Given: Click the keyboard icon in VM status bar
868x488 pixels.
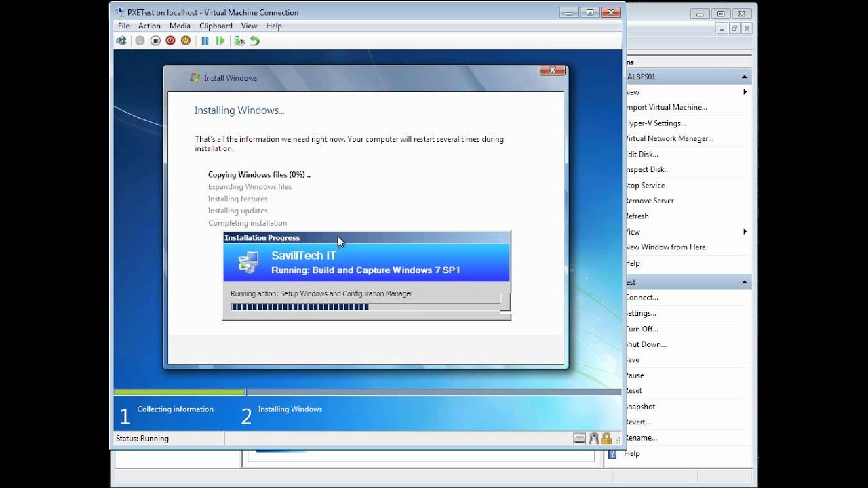Looking at the screenshot, I should coord(579,439).
